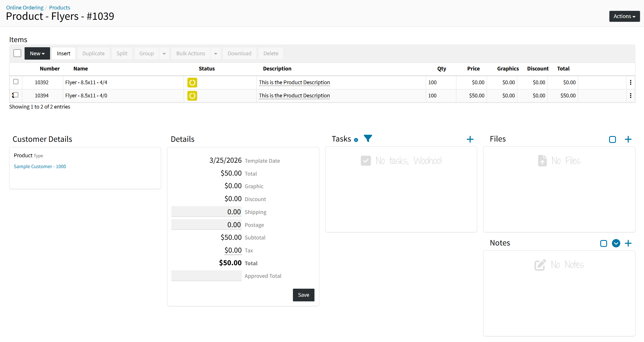This screenshot has height=342, width=644.
Task: Select the checkbox for item 10394
Action: pos(16,95)
